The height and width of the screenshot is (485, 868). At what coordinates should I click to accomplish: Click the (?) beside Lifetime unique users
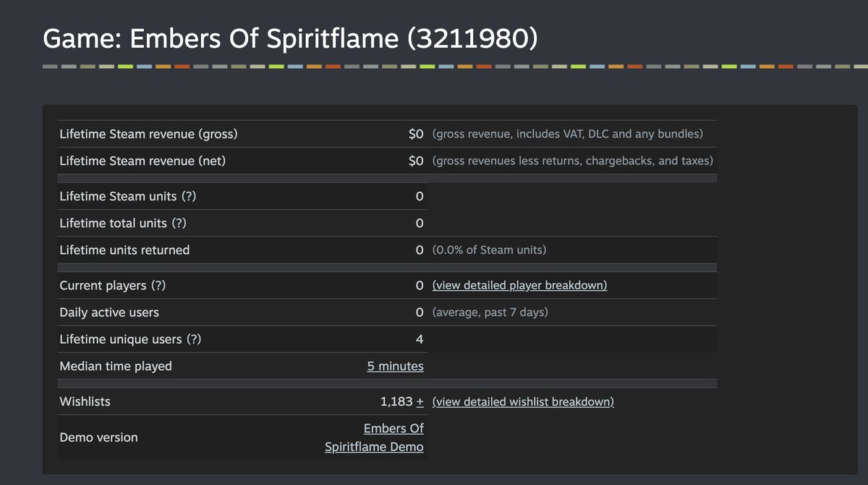pos(193,339)
